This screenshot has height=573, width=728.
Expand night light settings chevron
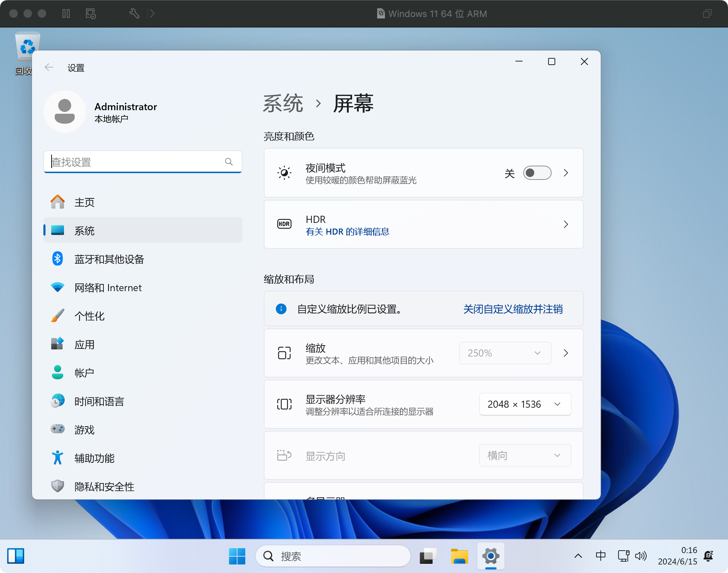tap(566, 173)
